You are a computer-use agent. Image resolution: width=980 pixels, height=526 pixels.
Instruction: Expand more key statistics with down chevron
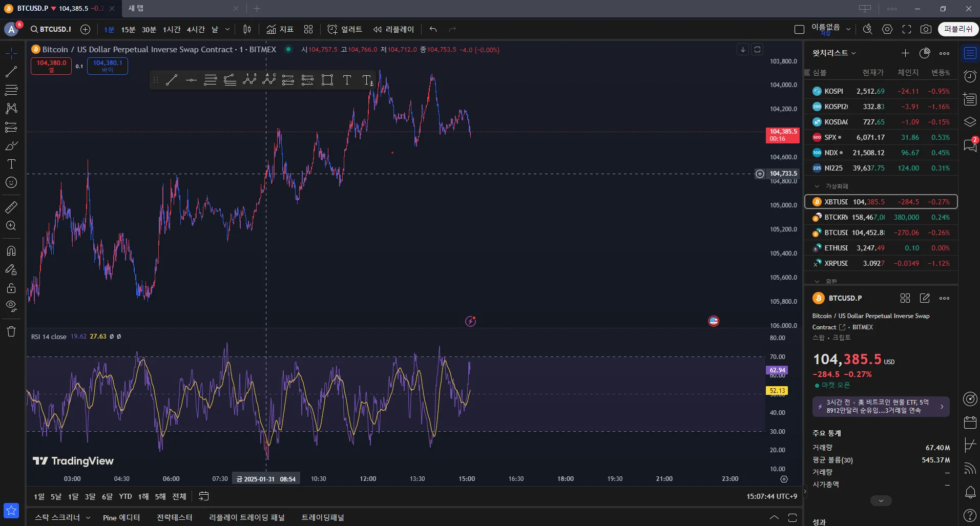coord(881,501)
